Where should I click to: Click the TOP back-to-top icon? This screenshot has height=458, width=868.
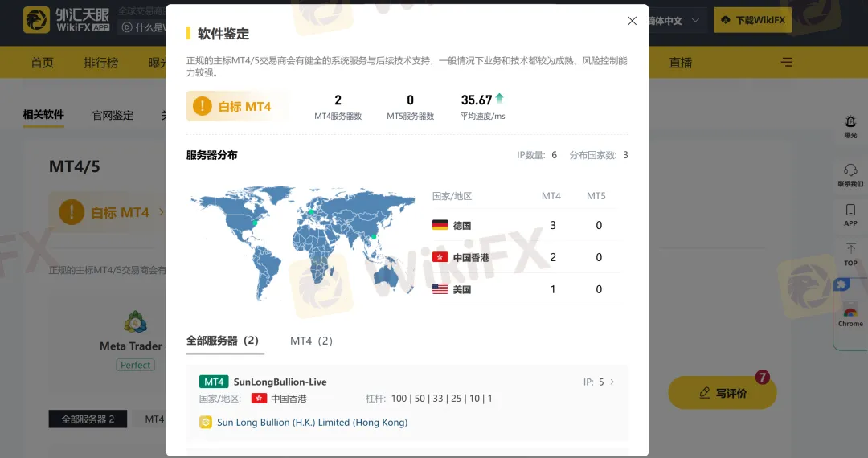coord(850,254)
